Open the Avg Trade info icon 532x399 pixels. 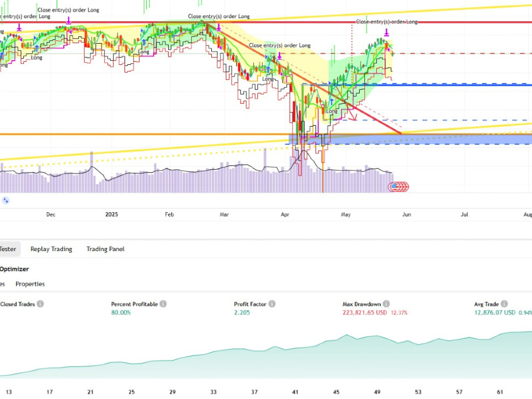[x=504, y=304]
